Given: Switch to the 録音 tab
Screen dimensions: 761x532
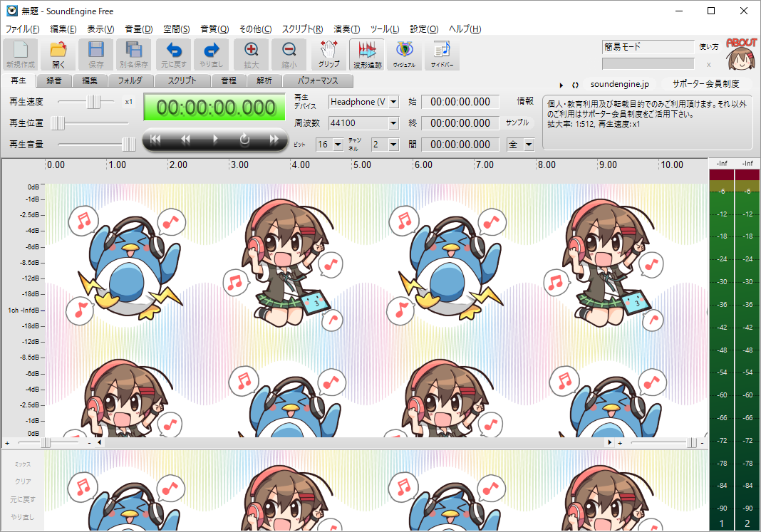Looking at the screenshot, I should 54,80.
